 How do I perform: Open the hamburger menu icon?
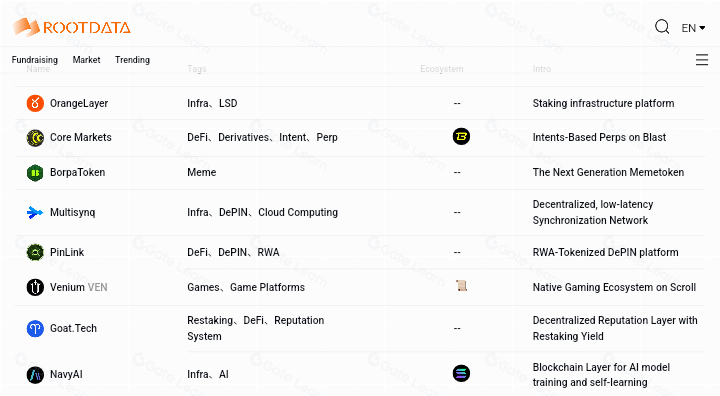coord(702,60)
